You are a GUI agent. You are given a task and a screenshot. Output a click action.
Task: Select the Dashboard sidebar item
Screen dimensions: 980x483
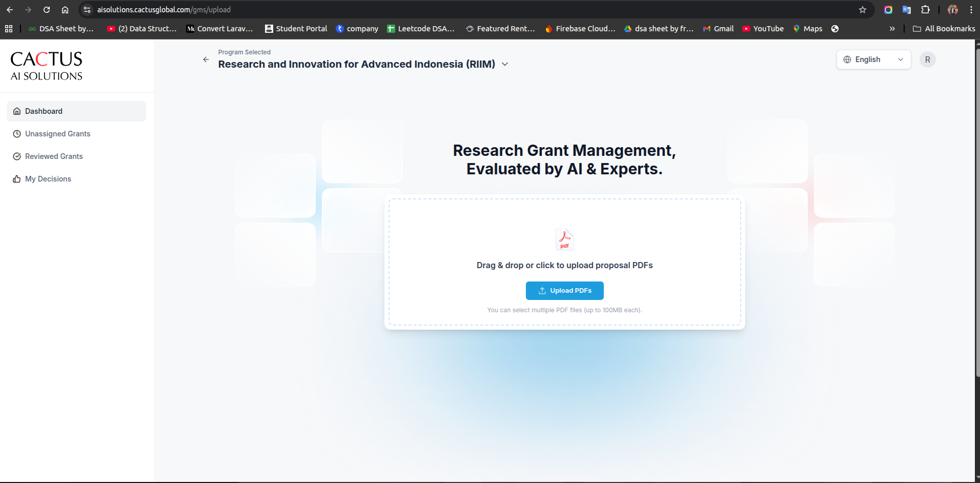point(44,111)
